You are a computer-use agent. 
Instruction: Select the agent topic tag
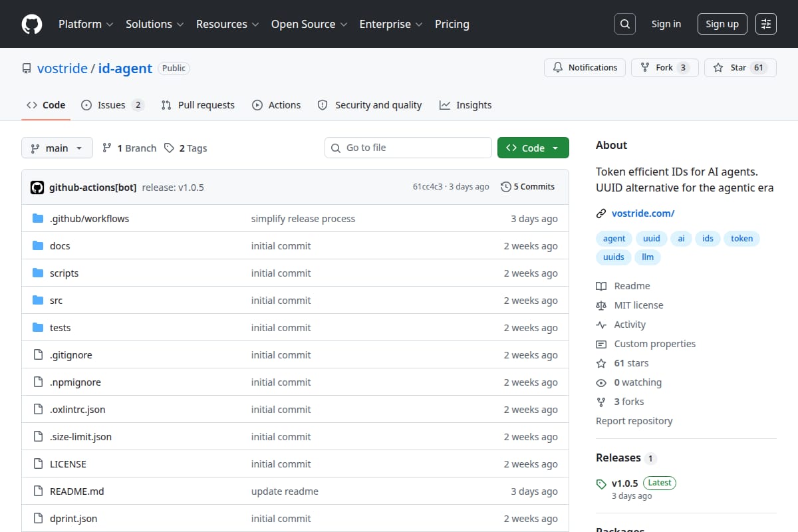[614, 239]
